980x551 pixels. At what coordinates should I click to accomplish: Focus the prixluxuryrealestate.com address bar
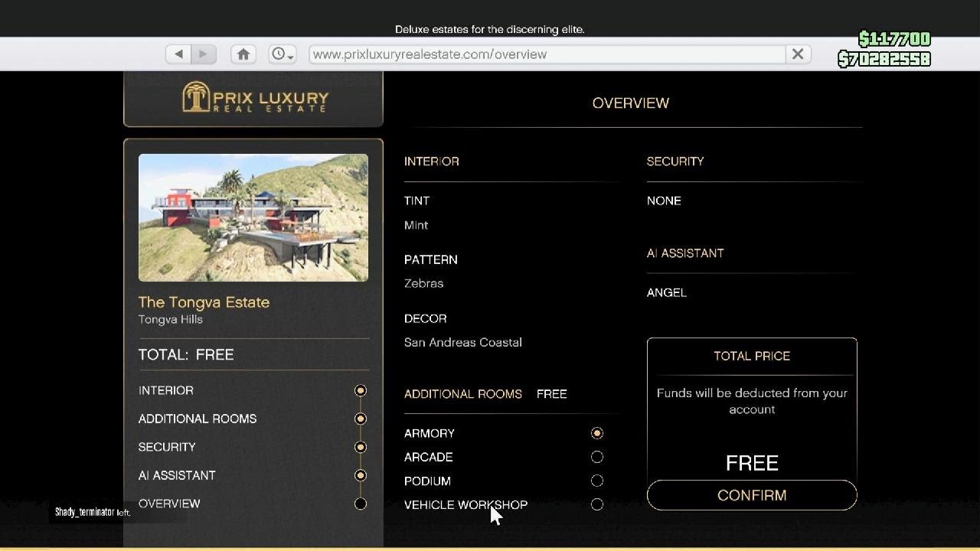(x=547, y=54)
